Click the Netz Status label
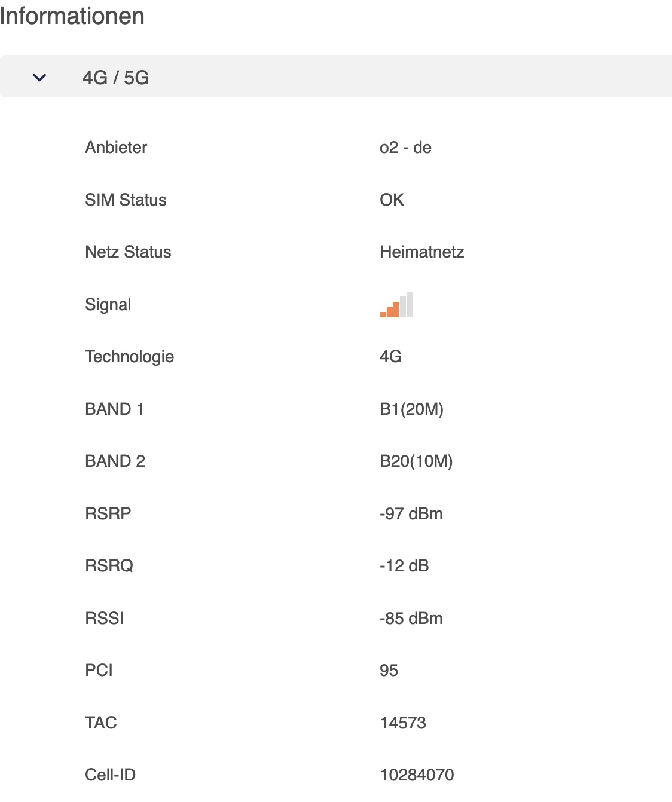The width and height of the screenshot is (672, 802). point(128,252)
